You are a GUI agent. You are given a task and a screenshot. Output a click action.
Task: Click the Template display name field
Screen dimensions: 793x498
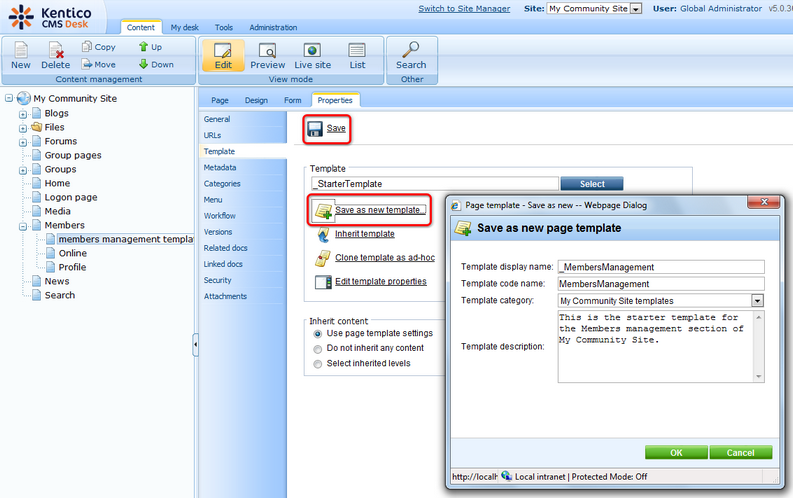click(660, 267)
